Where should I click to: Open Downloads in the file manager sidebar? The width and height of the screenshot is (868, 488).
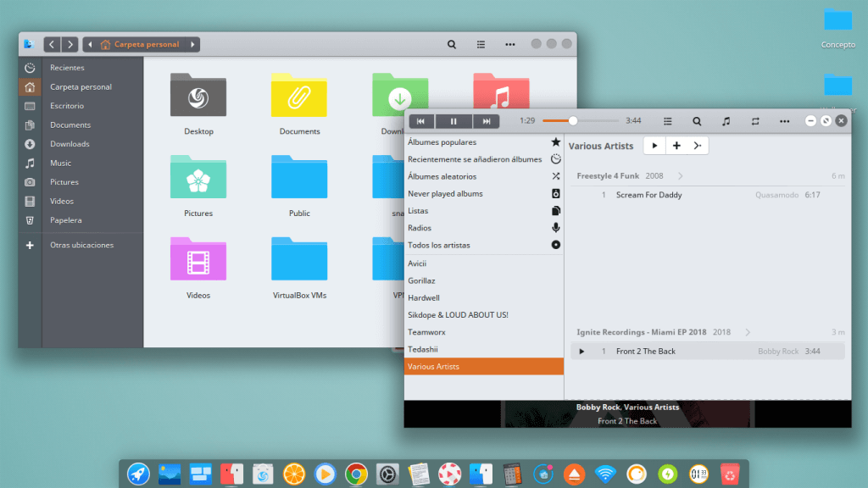[x=81, y=144]
